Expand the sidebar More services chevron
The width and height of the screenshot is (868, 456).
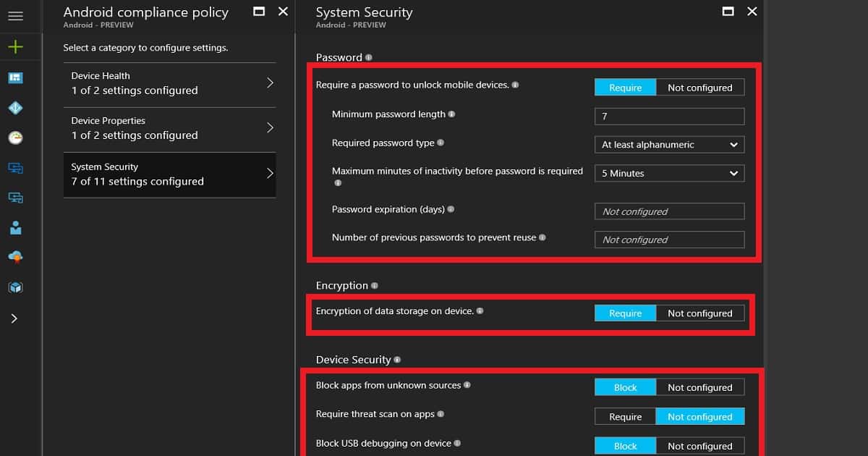tap(14, 318)
